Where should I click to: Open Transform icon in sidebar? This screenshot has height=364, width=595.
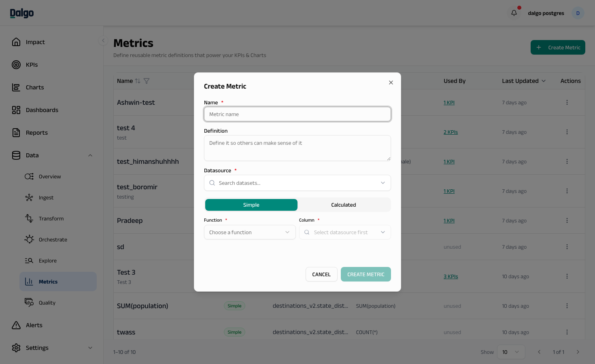(29, 219)
